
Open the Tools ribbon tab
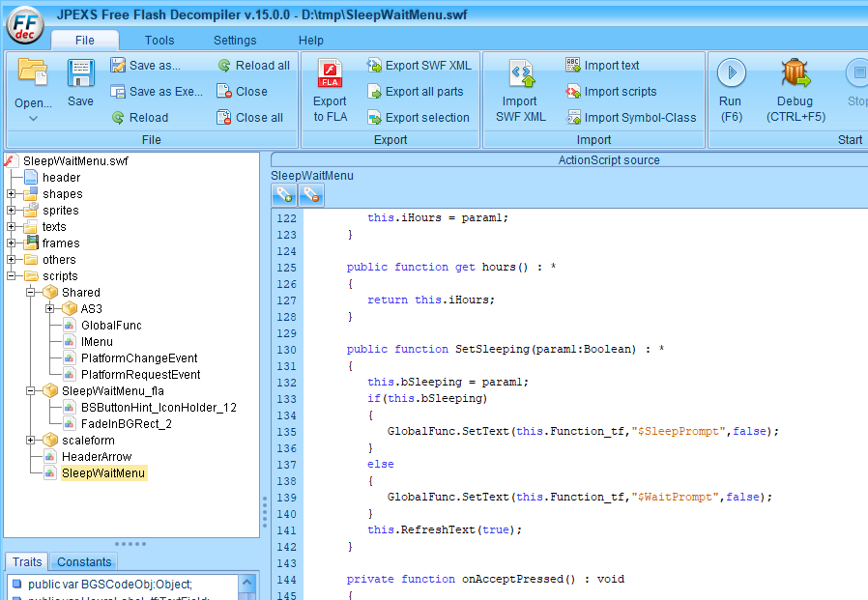[159, 41]
